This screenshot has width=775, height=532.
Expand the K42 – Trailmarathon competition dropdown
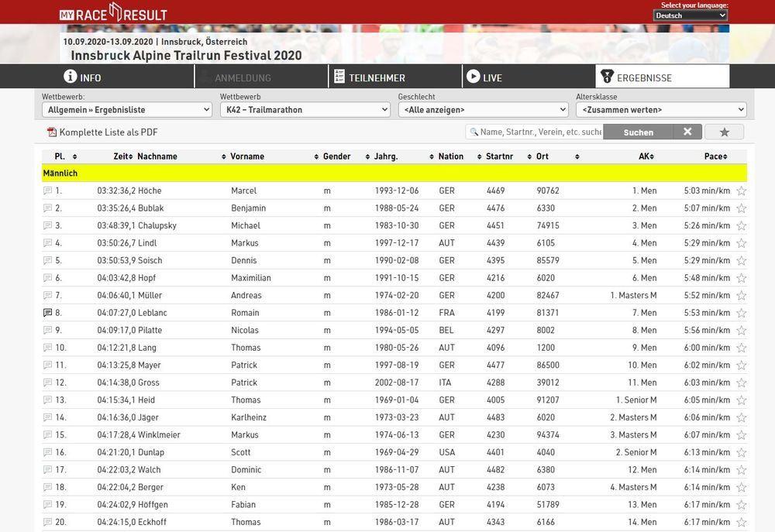(305, 110)
